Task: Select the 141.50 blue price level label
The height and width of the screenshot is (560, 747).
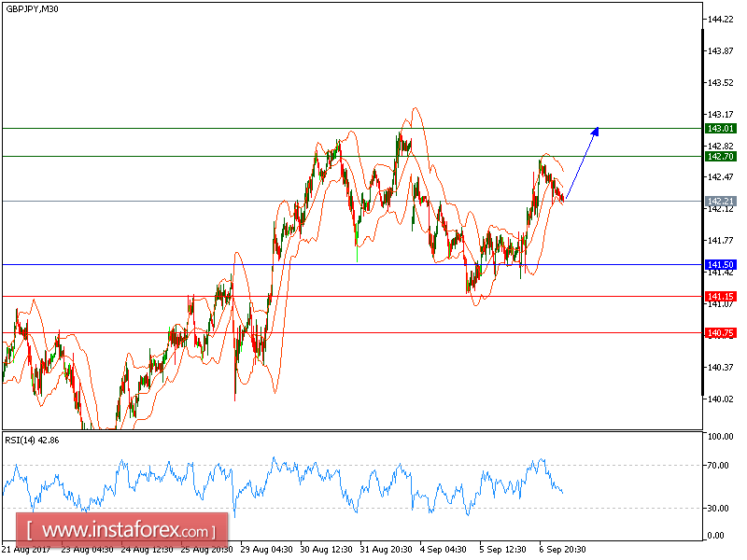Action: pyautogui.click(x=720, y=265)
